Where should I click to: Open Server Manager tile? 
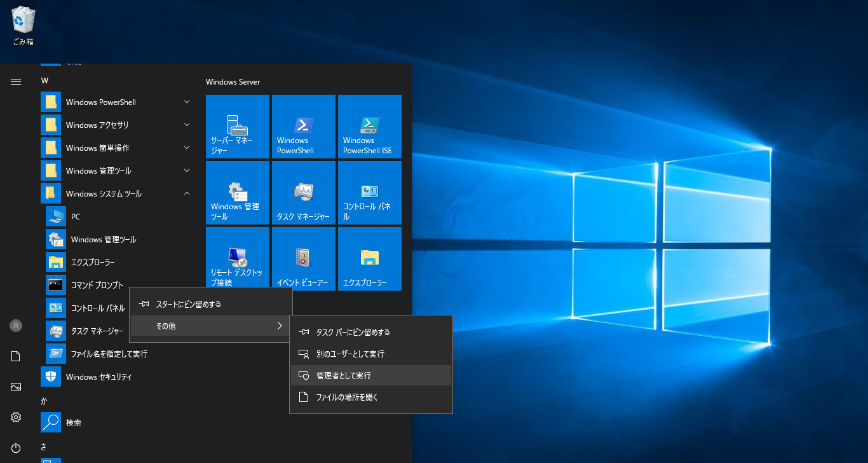(x=238, y=127)
